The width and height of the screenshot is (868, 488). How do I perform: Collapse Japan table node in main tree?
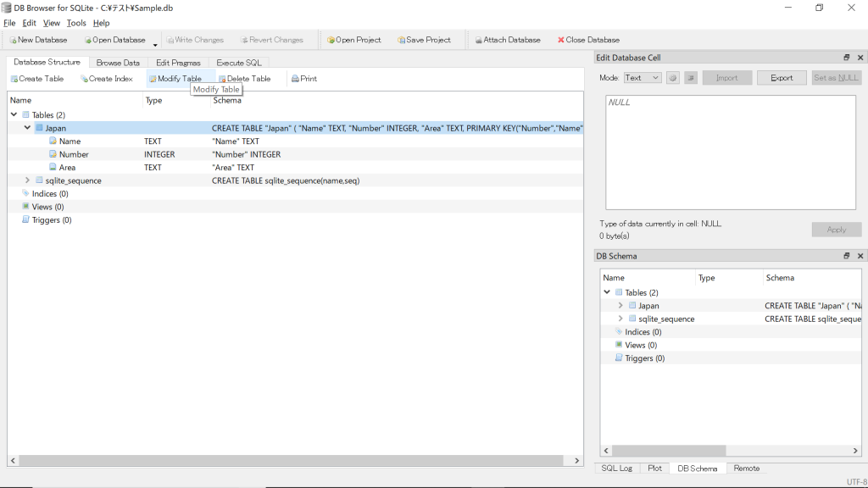click(27, 128)
